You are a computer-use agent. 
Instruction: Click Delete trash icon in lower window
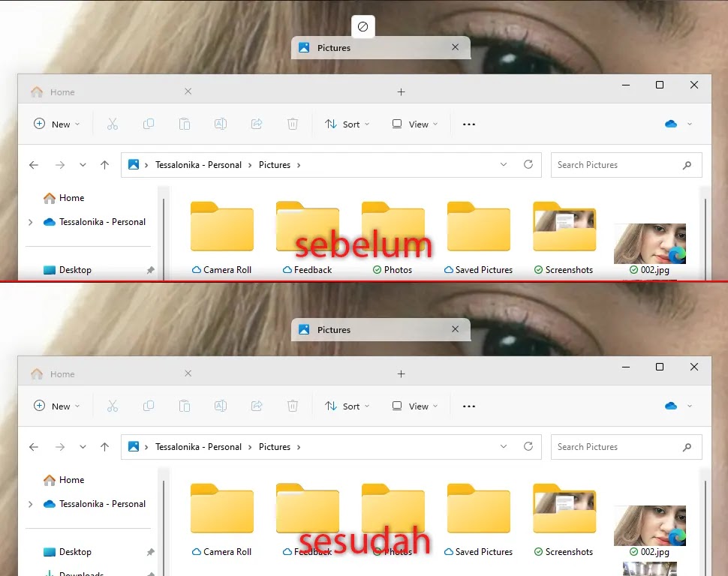coord(293,406)
